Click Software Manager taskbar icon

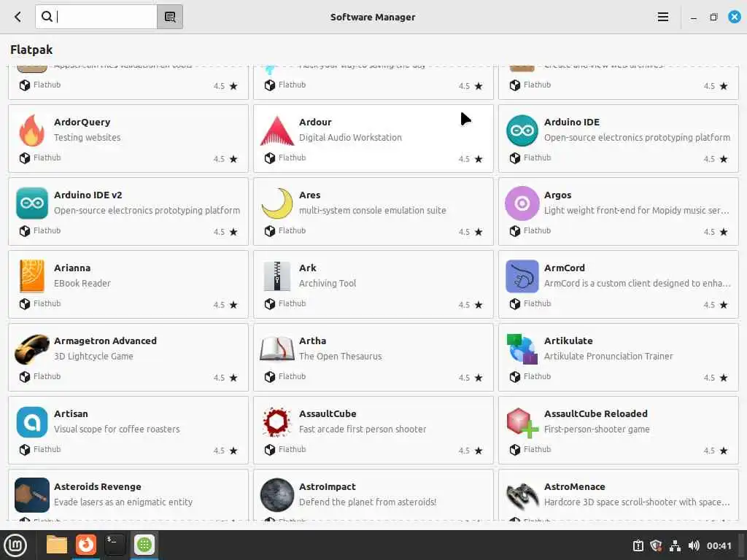144,545
